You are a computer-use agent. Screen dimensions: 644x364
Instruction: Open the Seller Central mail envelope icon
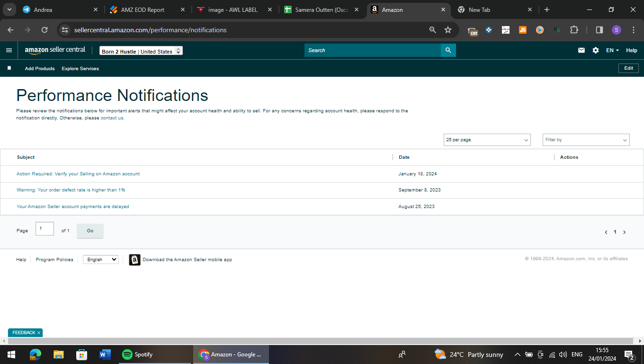pyautogui.click(x=581, y=50)
